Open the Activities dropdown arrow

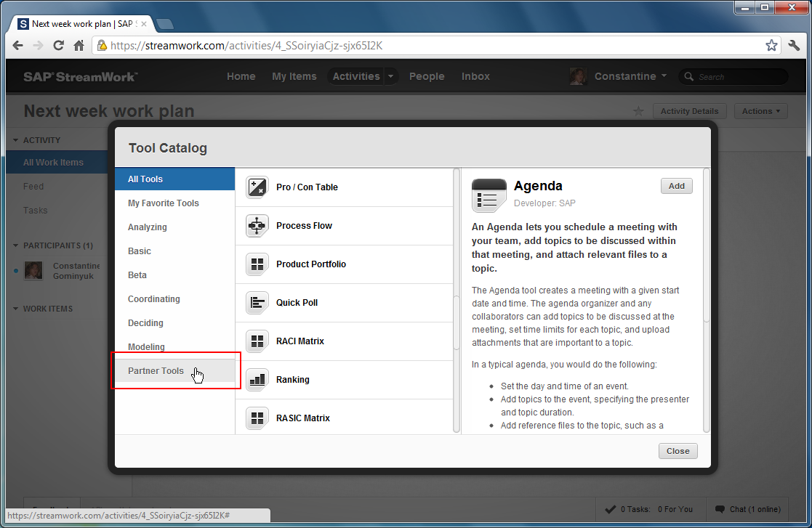click(390, 76)
